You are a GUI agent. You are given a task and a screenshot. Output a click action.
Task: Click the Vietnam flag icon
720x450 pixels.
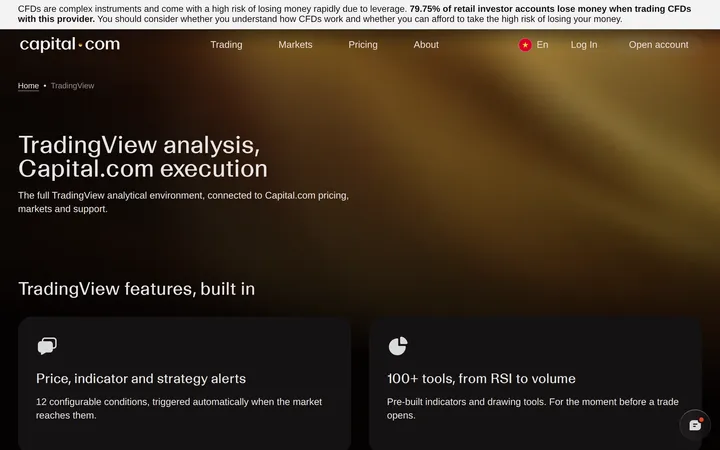[x=525, y=45]
